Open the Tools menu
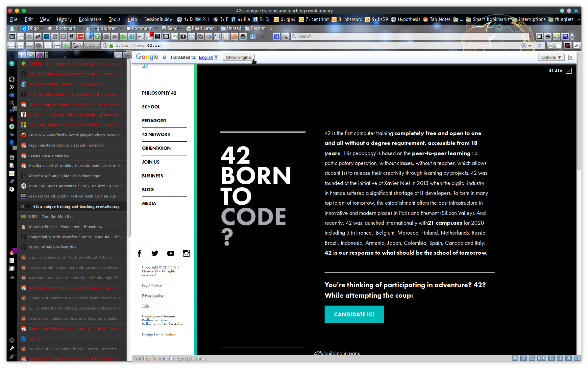The image size is (588, 368). click(x=114, y=19)
